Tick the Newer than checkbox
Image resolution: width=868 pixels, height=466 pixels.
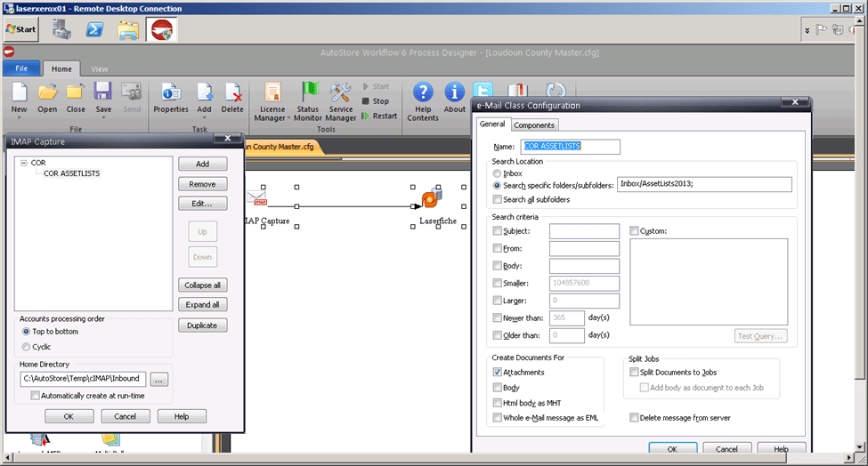(497, 317)
